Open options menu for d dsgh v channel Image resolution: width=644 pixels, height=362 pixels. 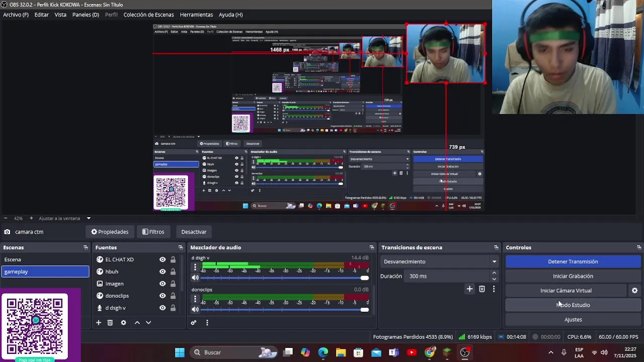tap(195, 267)
